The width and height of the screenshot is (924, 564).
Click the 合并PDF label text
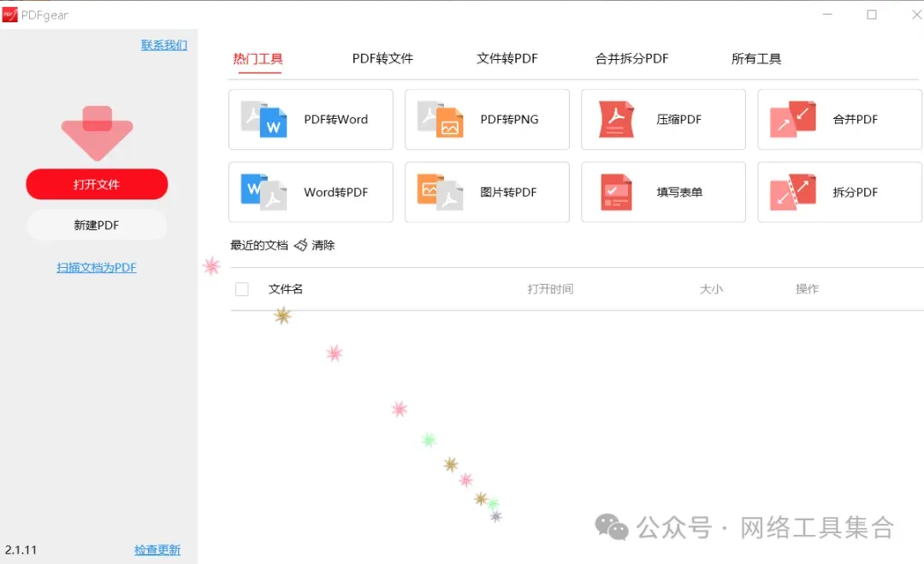tap(855, 120)
